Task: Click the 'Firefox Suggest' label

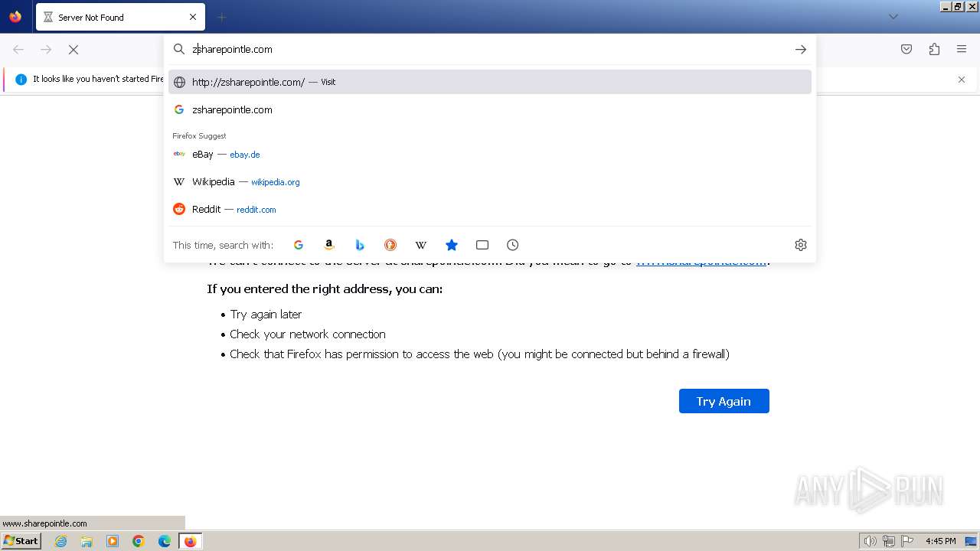Action: (x=199, y=135)
